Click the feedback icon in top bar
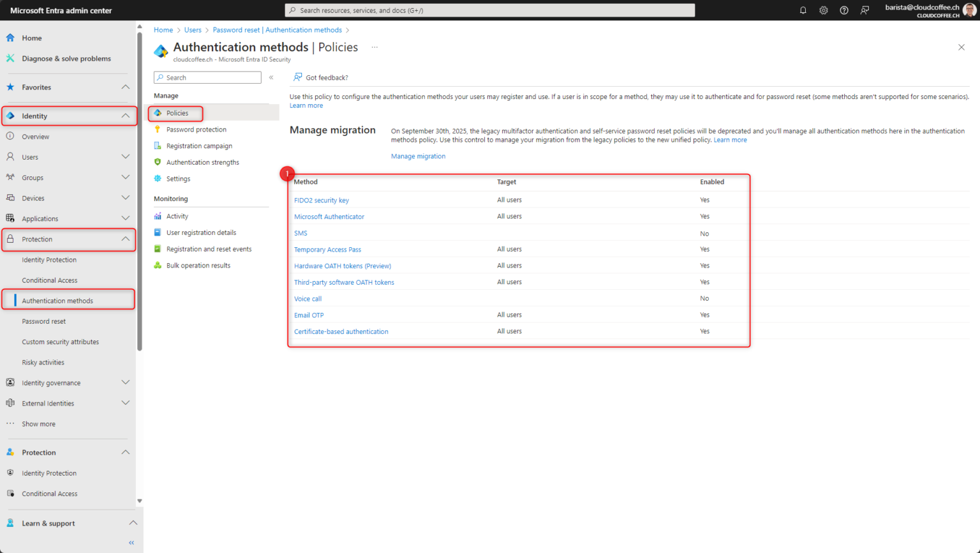This screenshot has height=553, width=980. 865,10
